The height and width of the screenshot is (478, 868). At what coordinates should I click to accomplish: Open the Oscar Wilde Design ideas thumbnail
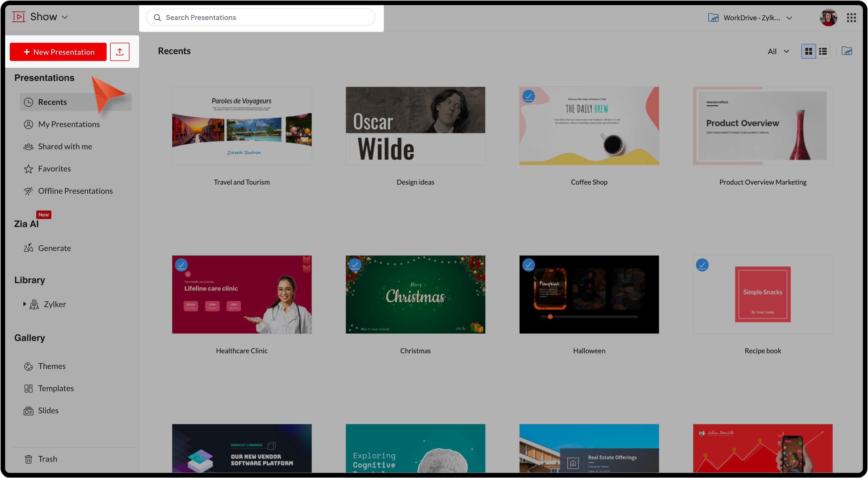(x=415, y=126)
